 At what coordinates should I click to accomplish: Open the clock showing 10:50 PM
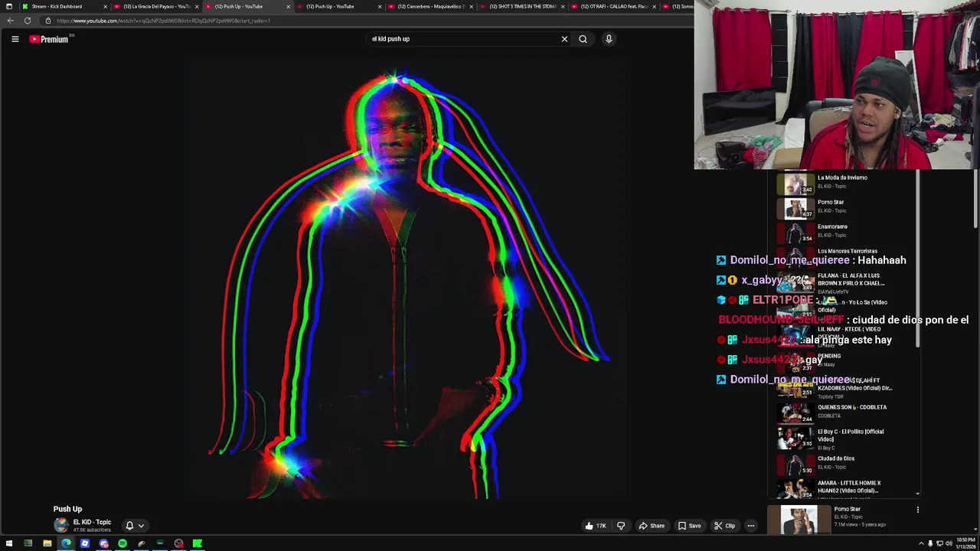tap(964, 543)
